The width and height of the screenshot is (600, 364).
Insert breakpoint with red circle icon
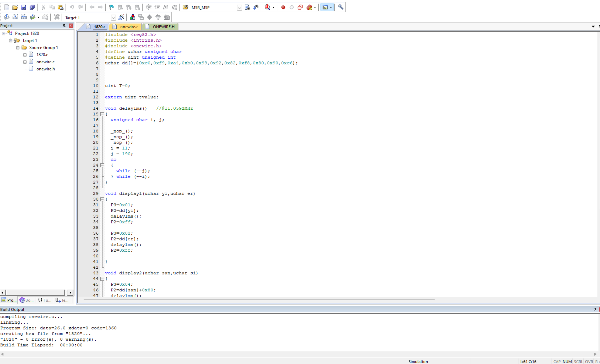[x=283, y=7]
